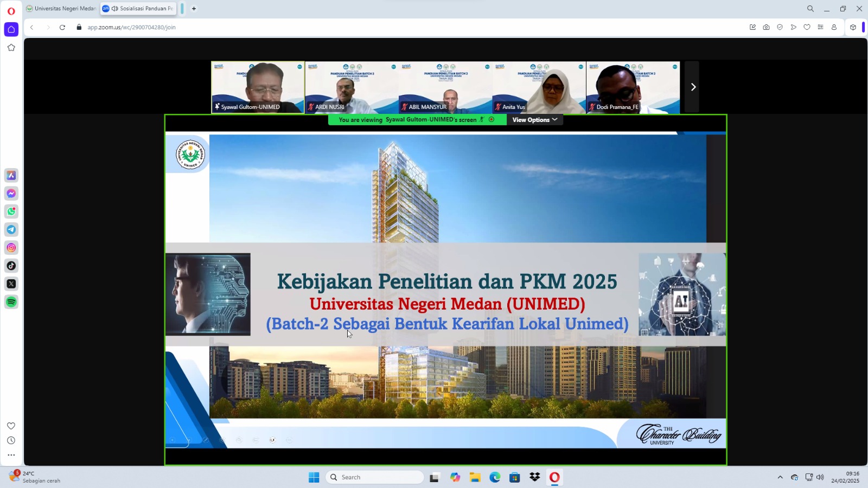Click the Windows taskbar Search box
This screenshot has height=488, width=868.
click(x=374, y=477)
